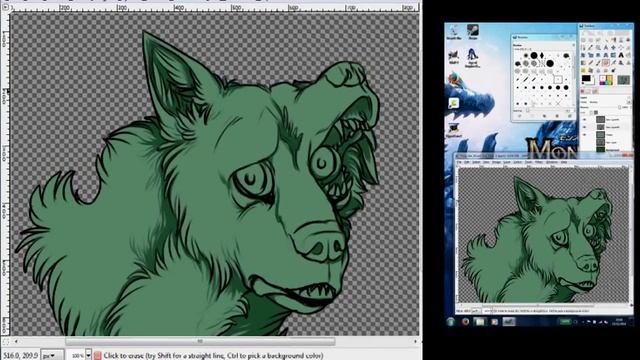Select the Airbrush tool in toolbox
The width and height of the screenshot is (640, 360).
point(613,62)
